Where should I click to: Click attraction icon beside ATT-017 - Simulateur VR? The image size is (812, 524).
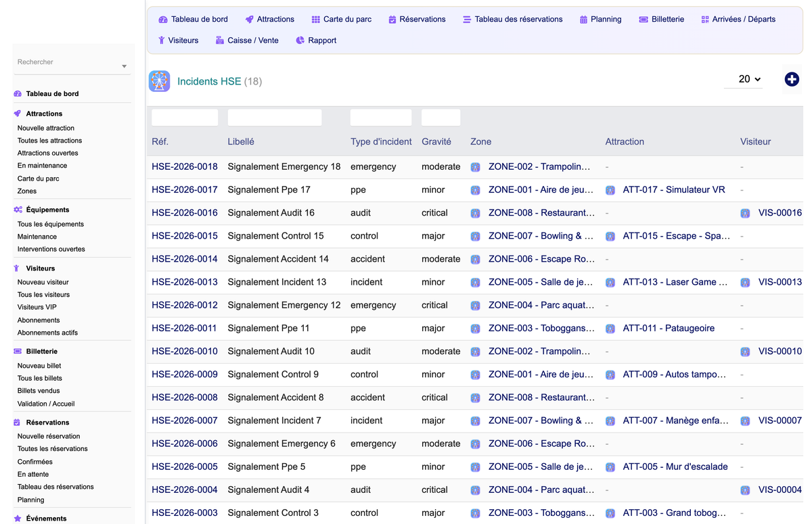(610, 190)
